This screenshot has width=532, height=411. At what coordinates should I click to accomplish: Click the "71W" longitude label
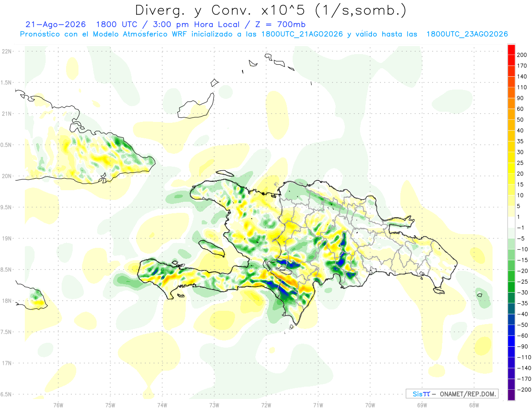[x=318, y=405]
